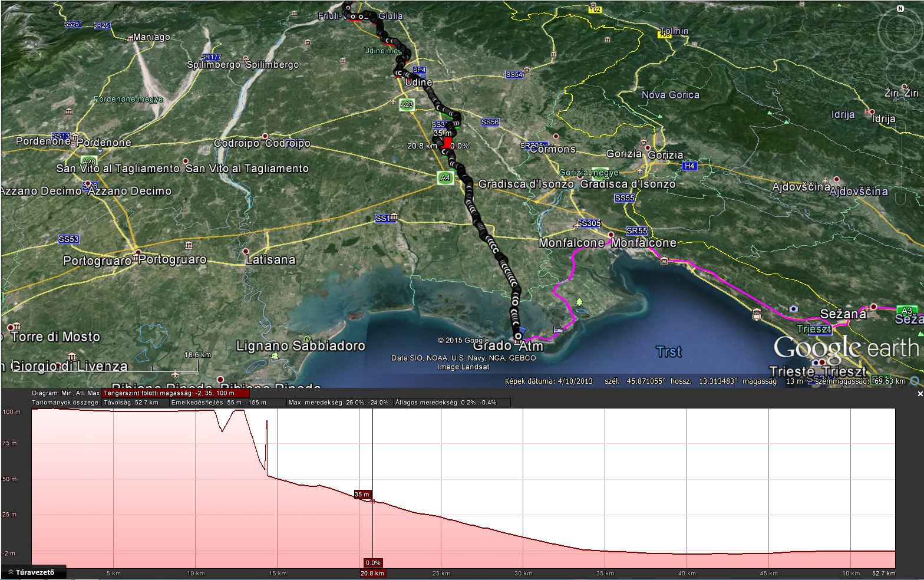This screenshot has height=580, width=924.
Task: Click the hossz. 13.313483° longitude readout
Action: coord(705,381)
